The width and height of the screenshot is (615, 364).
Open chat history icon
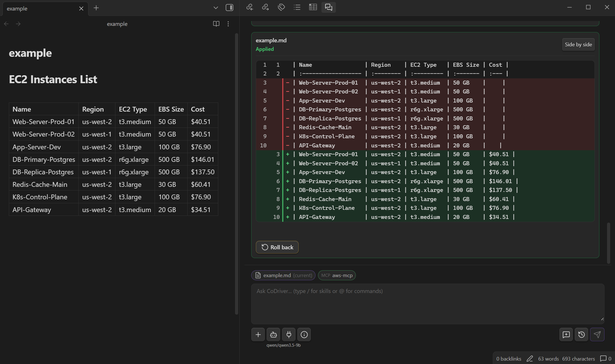581,335
